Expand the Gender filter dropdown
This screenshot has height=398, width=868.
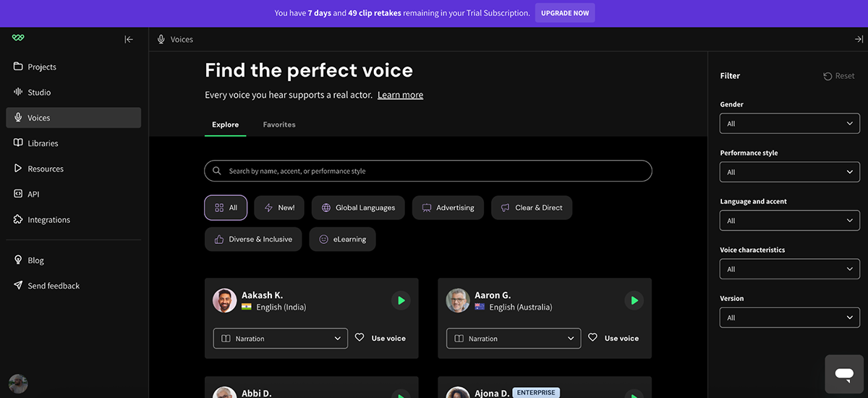tap(789, 124)
